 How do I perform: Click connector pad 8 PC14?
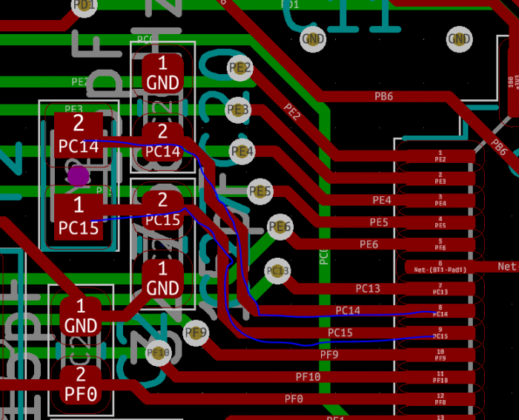(x=440, y=311)
